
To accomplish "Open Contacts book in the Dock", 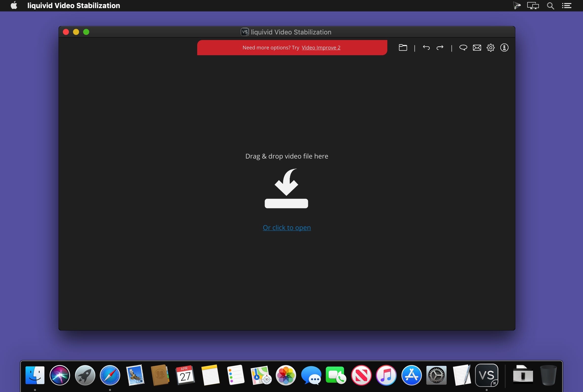I will point(160,375).
